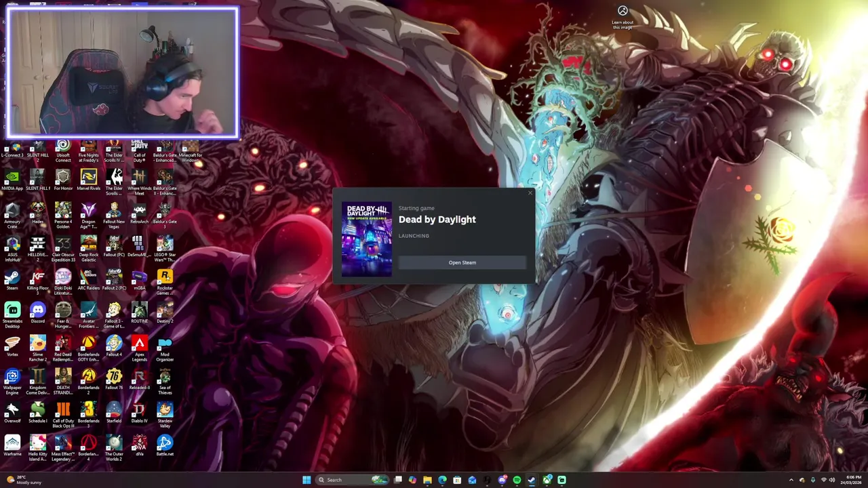Select the ARC Raiders desktop shortcut
The height and width of the screenshot is (488, 868).
click(x=88, y=280)
